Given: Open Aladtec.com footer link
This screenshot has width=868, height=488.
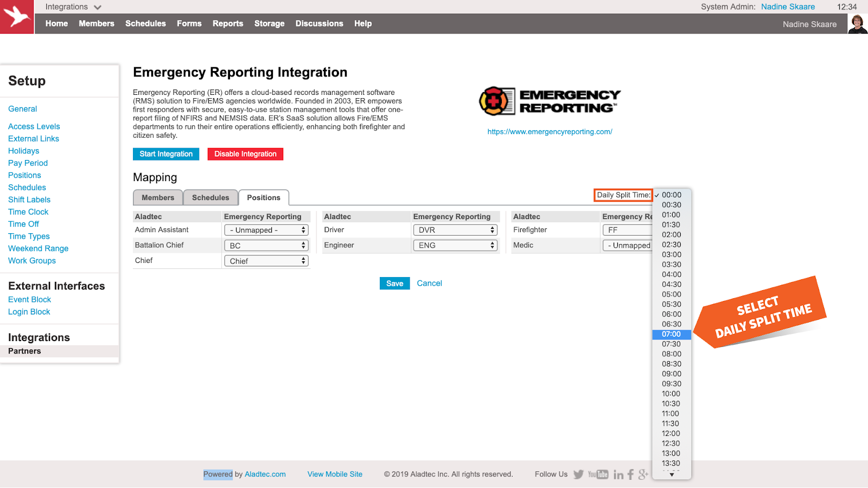Looking at the screenshot, I should coord(265,474).
